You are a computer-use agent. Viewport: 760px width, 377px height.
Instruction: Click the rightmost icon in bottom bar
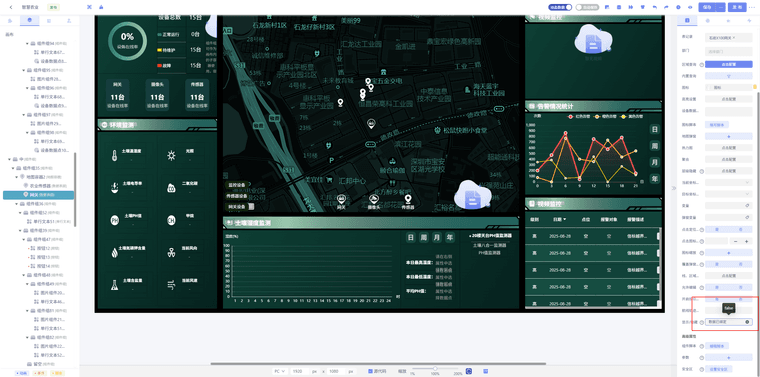485,371
